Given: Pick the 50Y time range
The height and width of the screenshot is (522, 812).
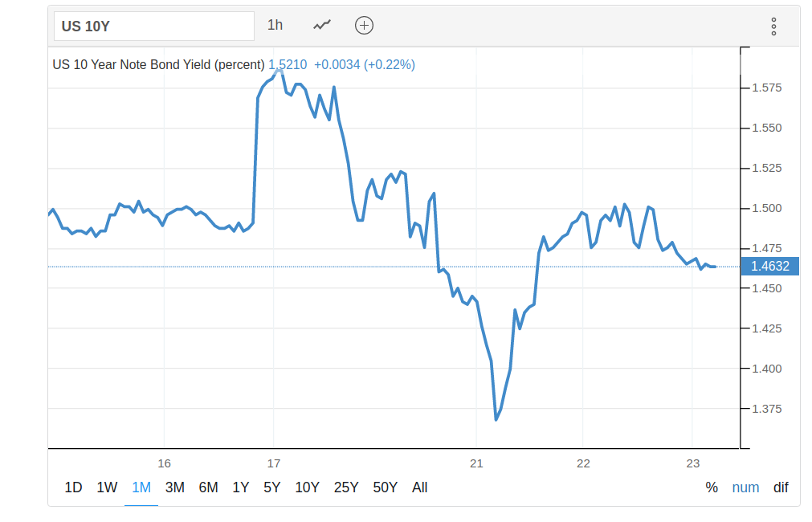Looking at the screenshot, I should (386, 487).
